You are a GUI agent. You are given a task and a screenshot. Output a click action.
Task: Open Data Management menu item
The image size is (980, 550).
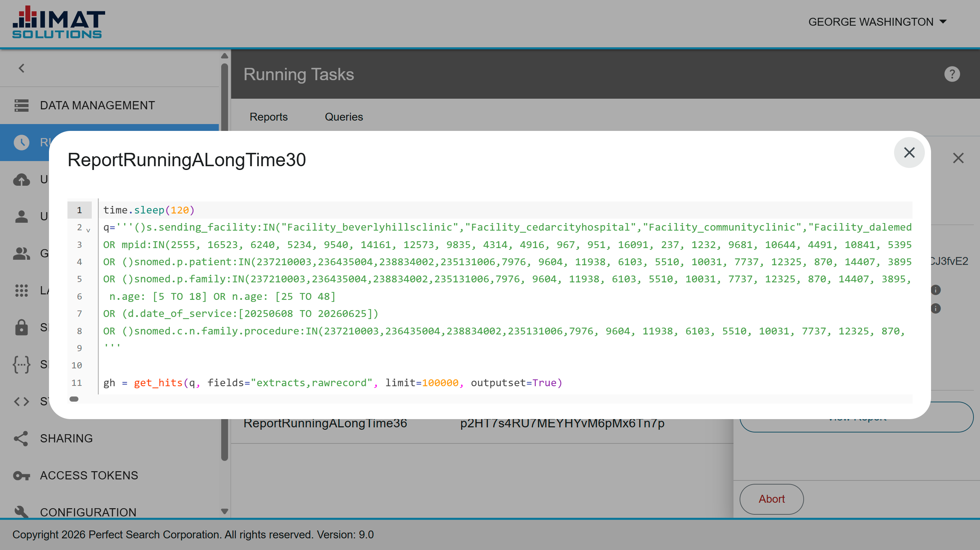110,106
